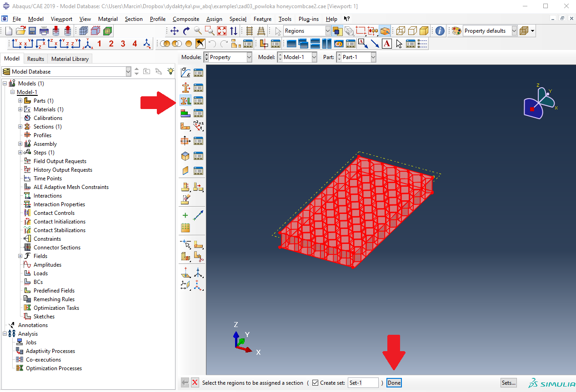Click the Set-1 name input field
The width and height of the screenshot is (576, 392).
(363, 383)
